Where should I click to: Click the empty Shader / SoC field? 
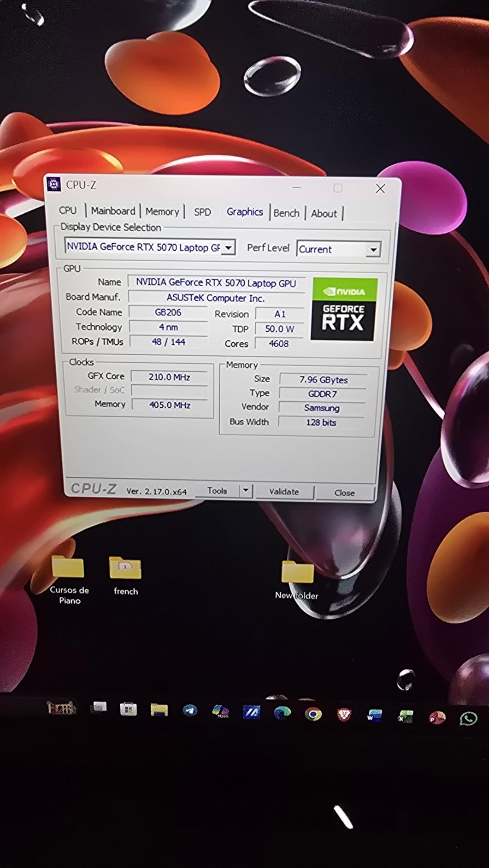tap(170, 391)
